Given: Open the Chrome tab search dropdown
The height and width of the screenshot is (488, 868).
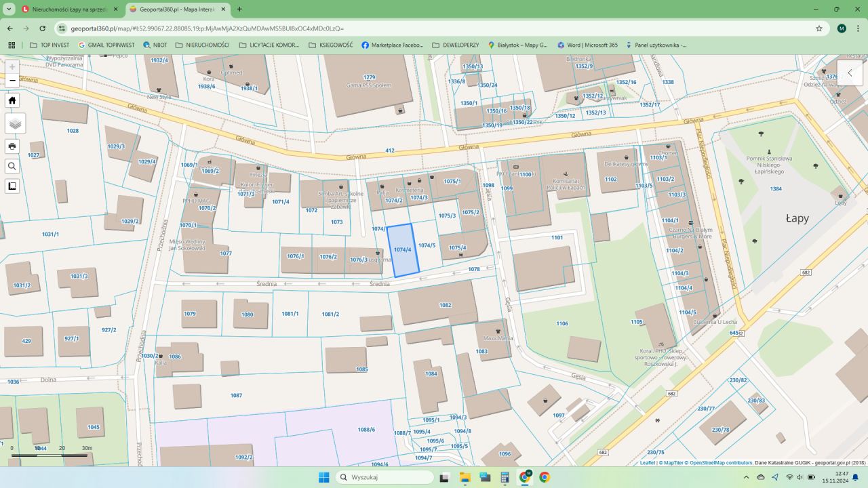Looking at the screenshot, I should [x=9, y=9].
